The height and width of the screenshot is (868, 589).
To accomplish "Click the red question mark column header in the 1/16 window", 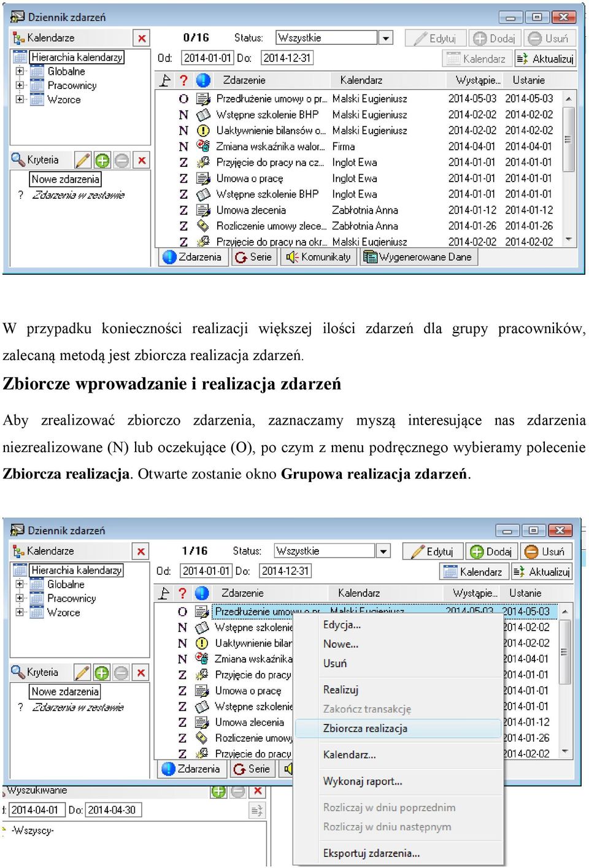I will point(182,593).
